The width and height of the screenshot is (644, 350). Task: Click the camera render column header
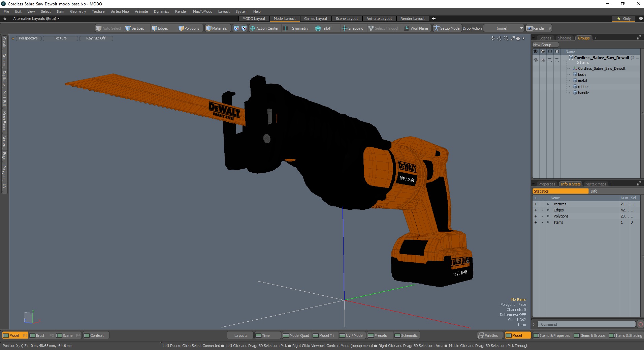point(543,52)
